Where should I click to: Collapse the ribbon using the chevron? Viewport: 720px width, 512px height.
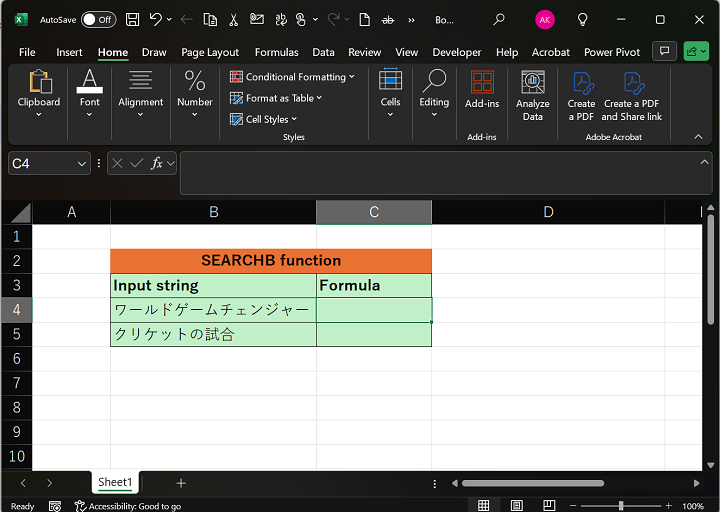[x=698, y=136]
